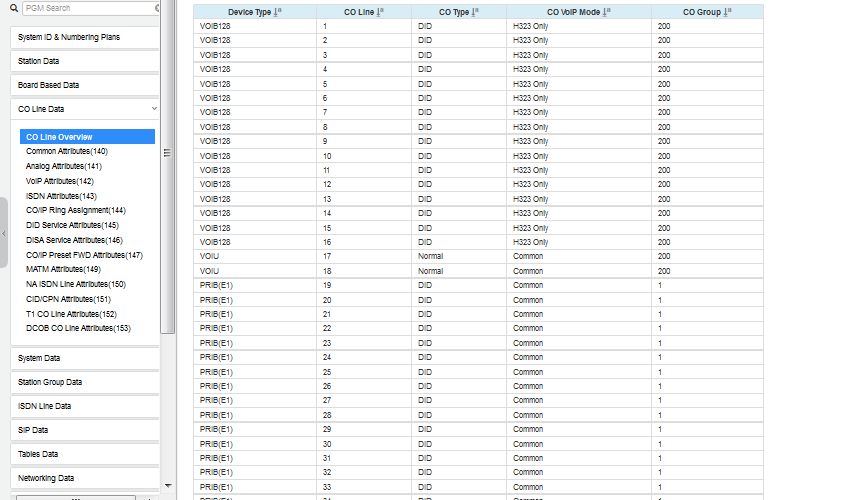Open VoIP Attributes(142) page
The height and width of the screenshot is (500, 866).
(x=60, y=181)
